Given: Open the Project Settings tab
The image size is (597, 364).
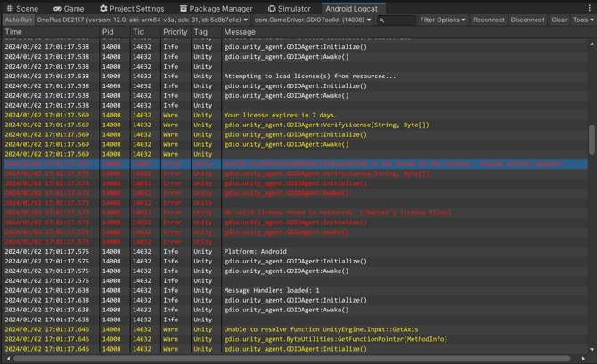Looking at the screenshot, I should 132,8.
